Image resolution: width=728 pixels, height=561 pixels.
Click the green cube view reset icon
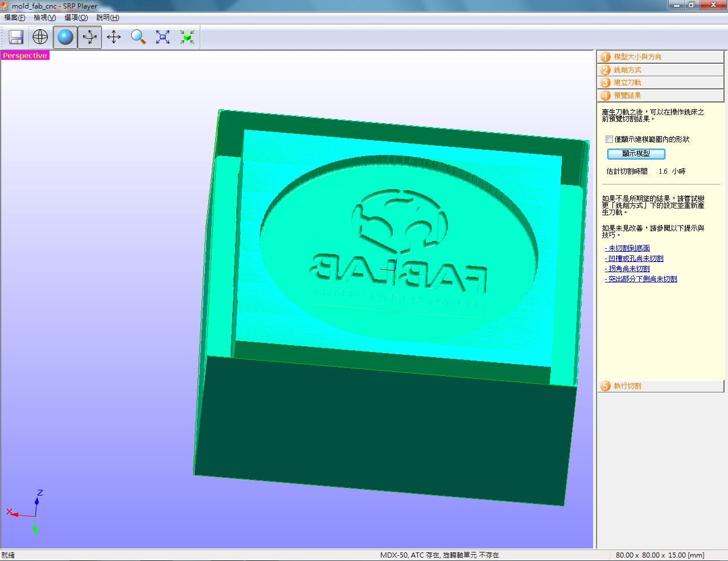(187, 38)
